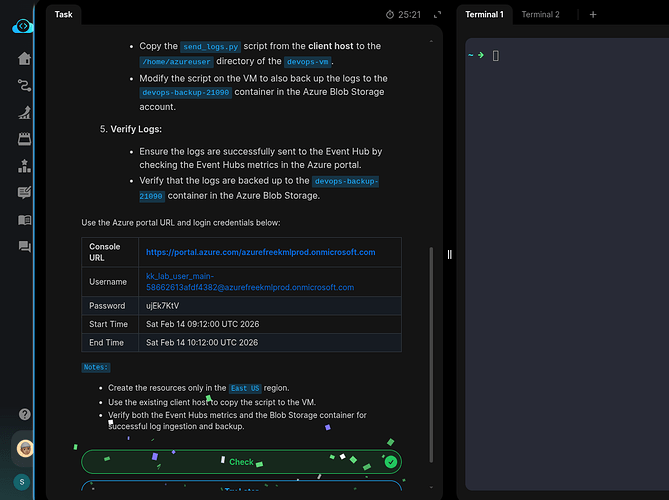The image size is (669, 500).
Task: Open the book reading icon in sidebar
Action: (x=24, y=220)
